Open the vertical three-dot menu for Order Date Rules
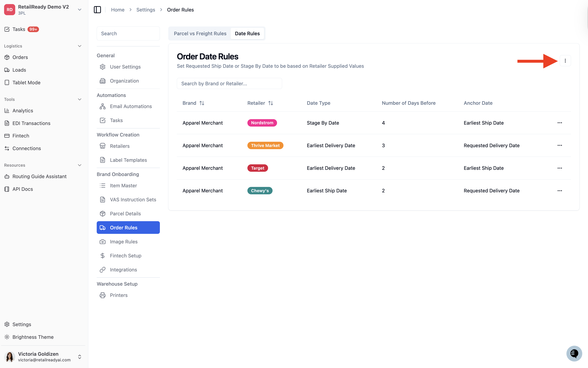Viewport: 588px width, 368px height. coord(565,61)
